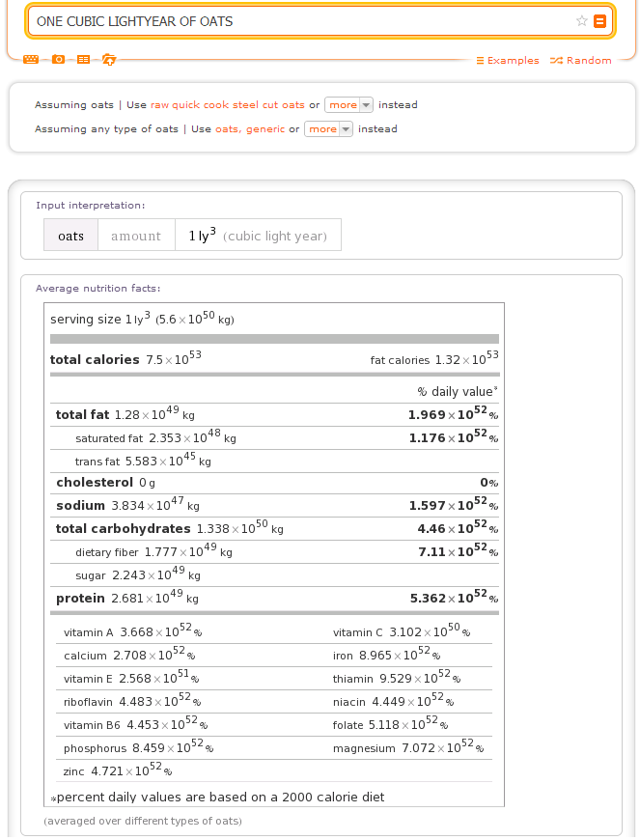640x840 pixels.
Task: Use raw quick cook steel cut oats
Action: (227, 105)
